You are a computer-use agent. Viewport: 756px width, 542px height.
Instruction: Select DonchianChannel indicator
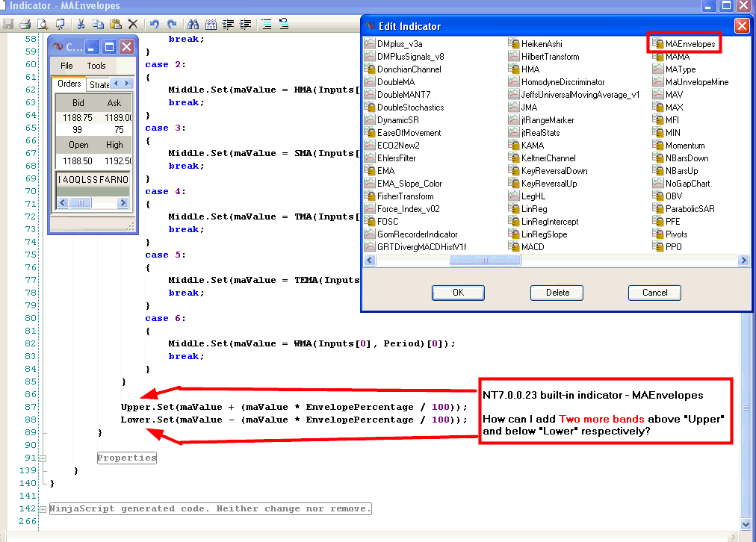pyautogui.click(x=409, y=69)
